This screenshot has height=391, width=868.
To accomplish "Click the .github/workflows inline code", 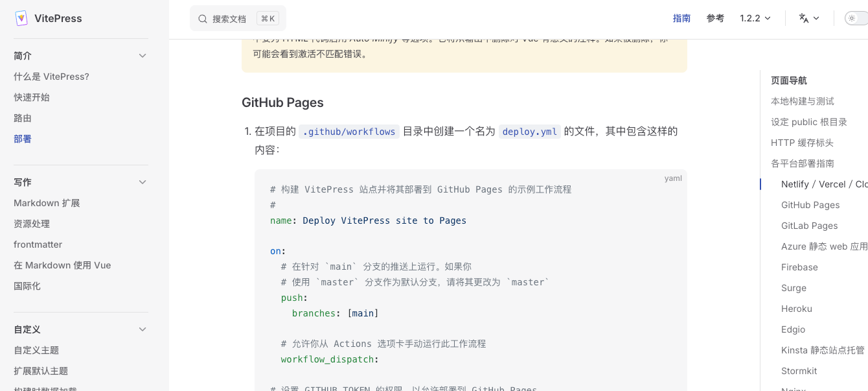I will tap(349, 132).
